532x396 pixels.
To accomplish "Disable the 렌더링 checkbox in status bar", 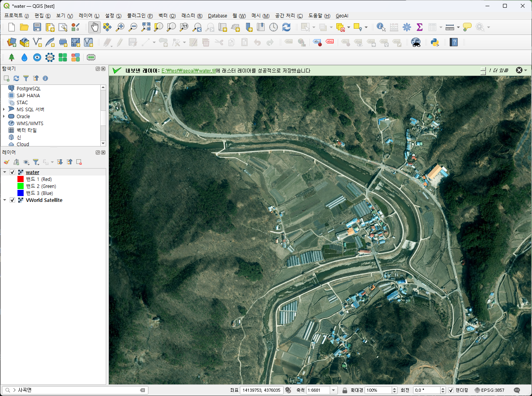I will coord(451,390).
